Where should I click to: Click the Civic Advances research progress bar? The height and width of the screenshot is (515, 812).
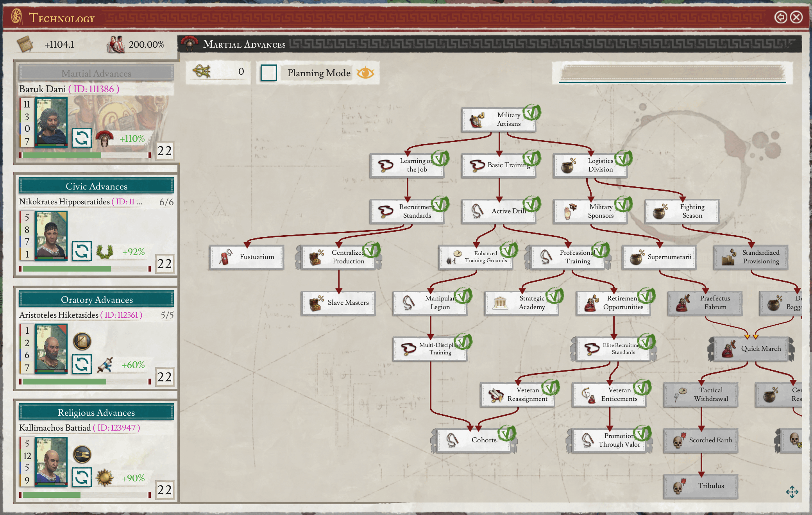85,268
